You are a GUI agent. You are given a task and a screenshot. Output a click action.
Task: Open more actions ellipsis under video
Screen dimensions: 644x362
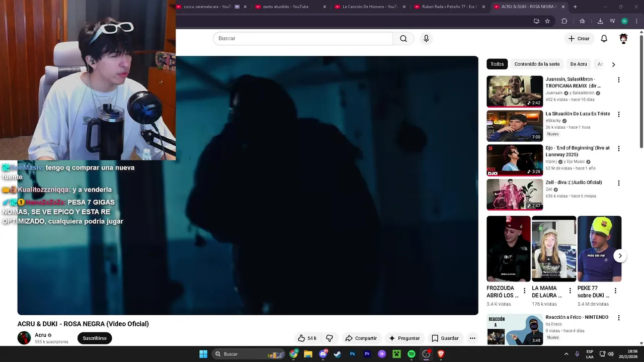click(472, 338)
